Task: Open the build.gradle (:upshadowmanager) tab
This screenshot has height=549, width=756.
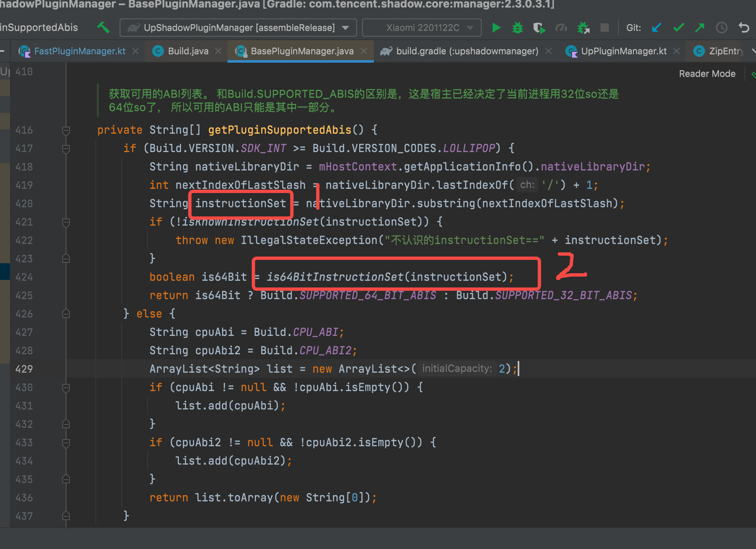Action: [467, 51]
